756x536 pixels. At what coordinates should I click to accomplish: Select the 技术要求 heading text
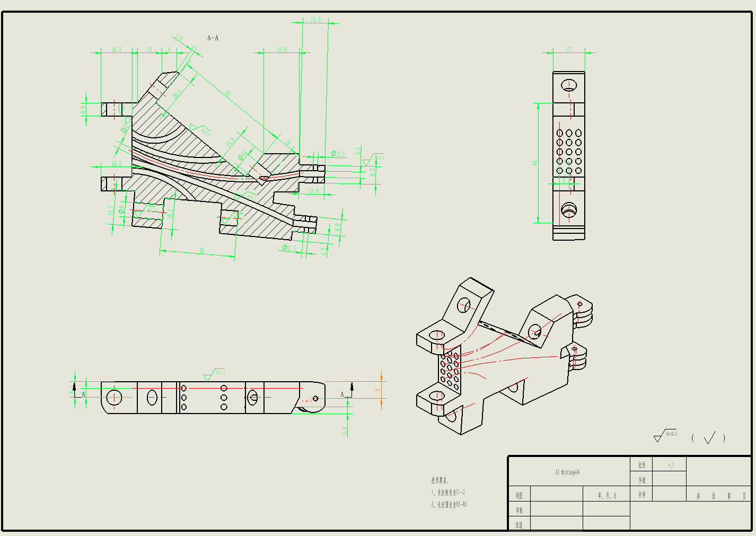[439, 480]
